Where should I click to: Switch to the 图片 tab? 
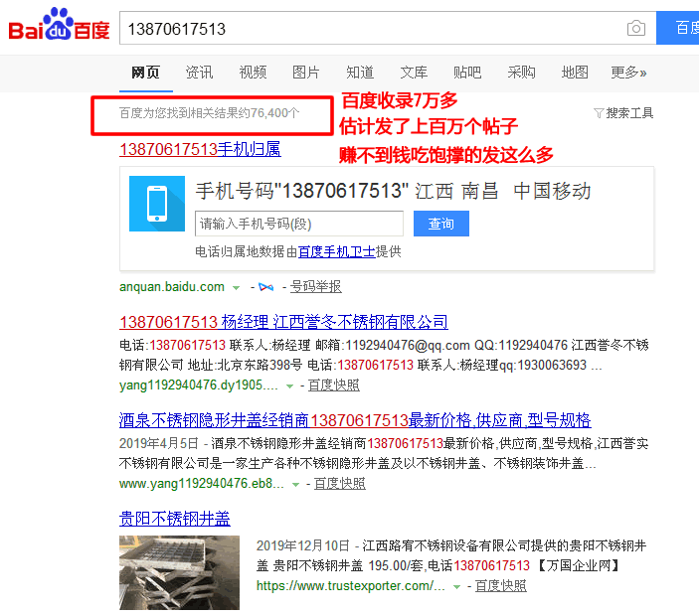coord(306,73)
